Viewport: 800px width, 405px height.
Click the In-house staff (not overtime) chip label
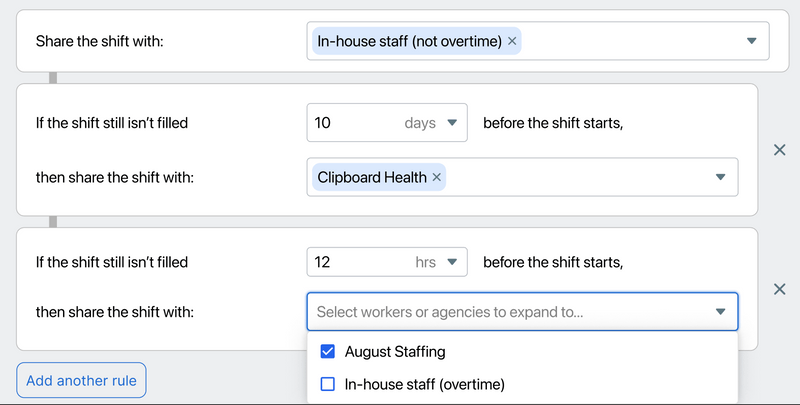tap(408, 41)
